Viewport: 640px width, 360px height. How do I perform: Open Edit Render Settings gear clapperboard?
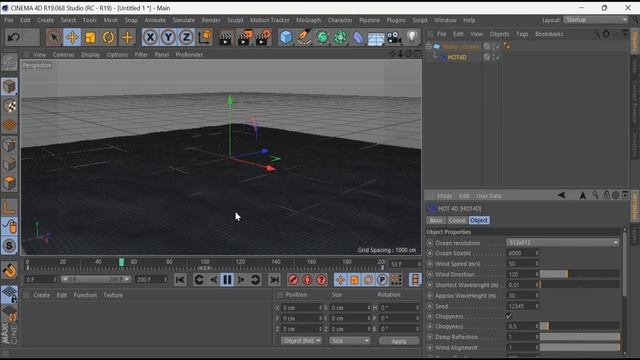263,38
